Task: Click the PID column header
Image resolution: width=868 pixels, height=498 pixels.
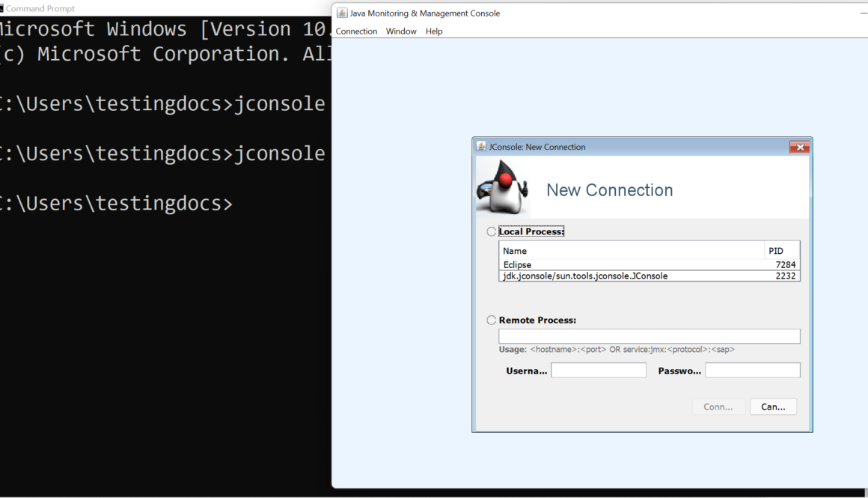Action: [x=781, y=251]
